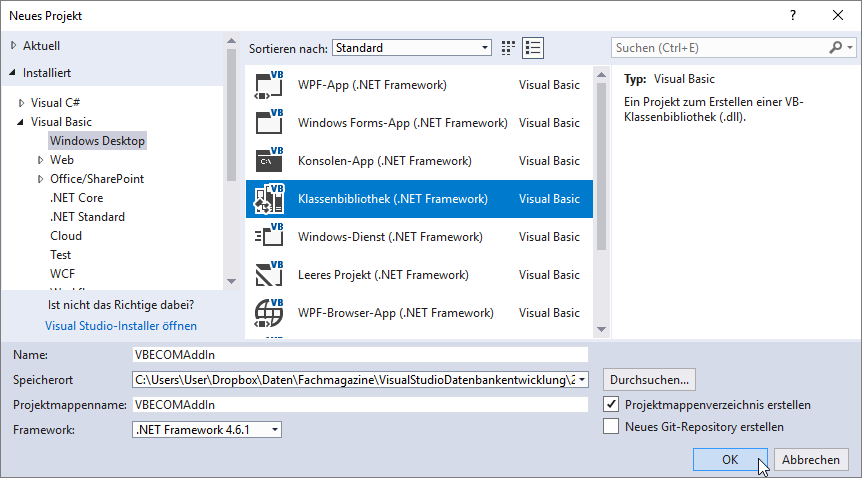Switch to small icons view
This screenshot has width=862, height=478.
(x=509, y=48)
